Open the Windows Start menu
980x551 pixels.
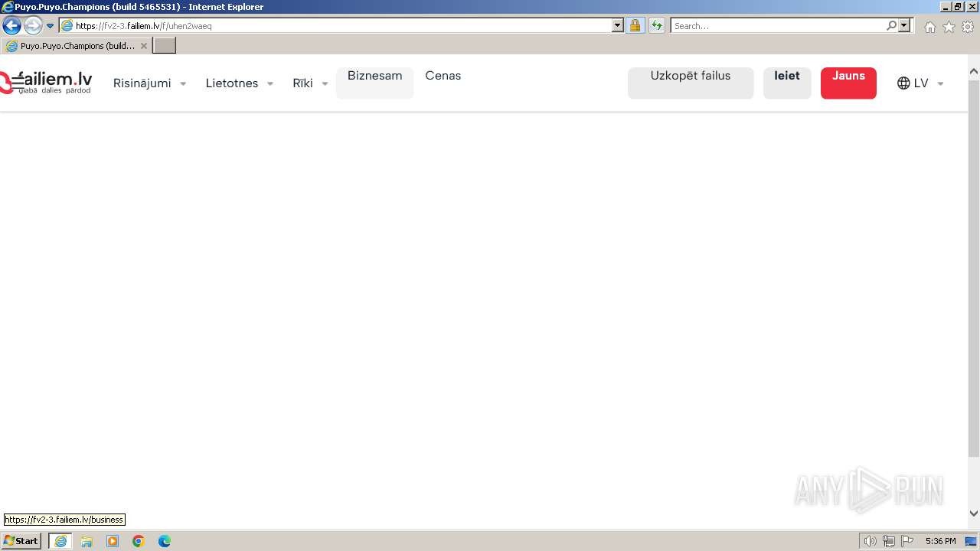(21, 540)
